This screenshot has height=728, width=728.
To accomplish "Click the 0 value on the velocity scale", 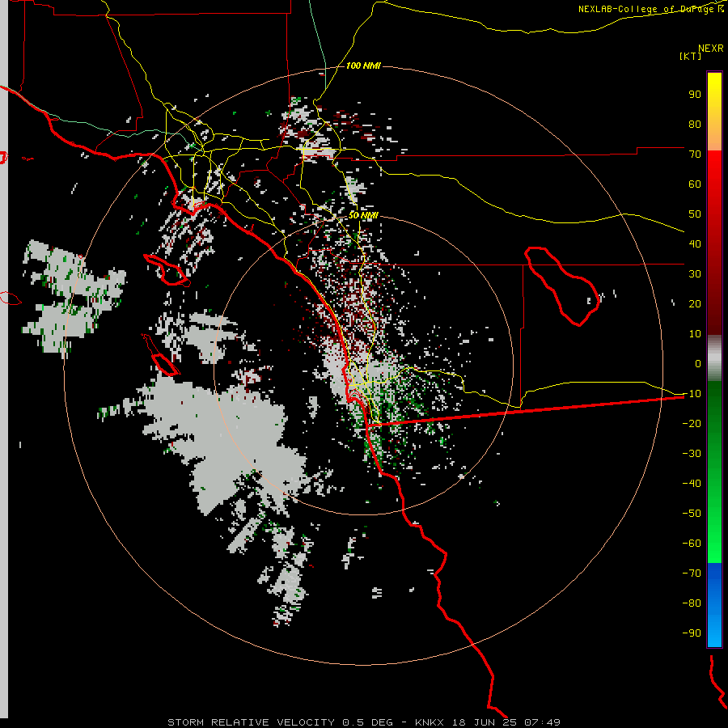I will [x=698, y=363].
